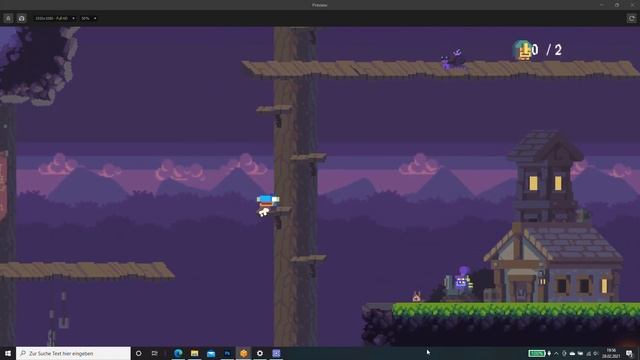The width and height of the screenshot is (640, 360).
Task: Open File Explorer from taskbar
Action: [x=195, y=353]
